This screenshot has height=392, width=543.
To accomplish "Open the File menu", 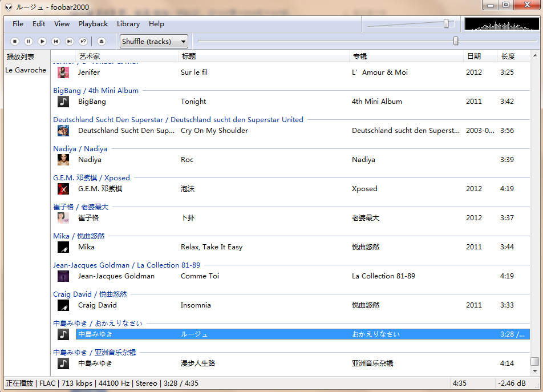I will (18, 24).
